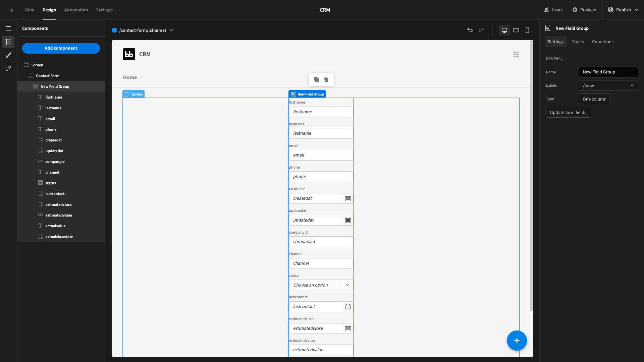Click into the channel input field
The height and width of the screenshot is (362, 644).
coord(321,263)
